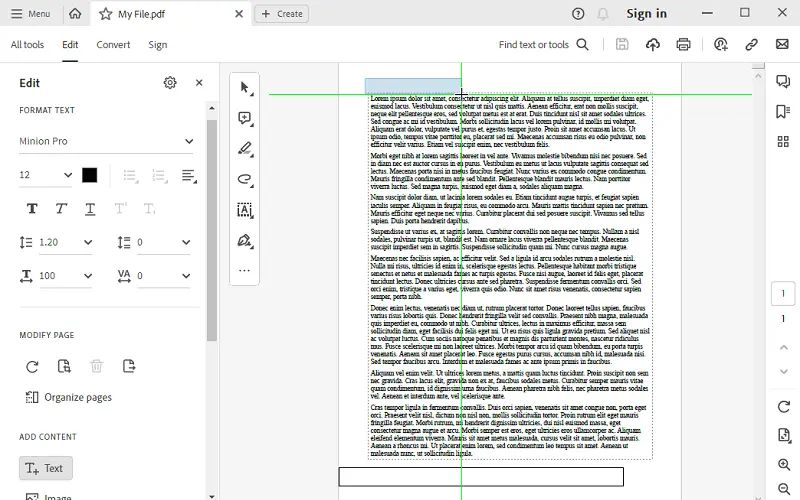Select the fill and sign pen tool
Screen dimensions: 800x500
click(x=245, y=240)
